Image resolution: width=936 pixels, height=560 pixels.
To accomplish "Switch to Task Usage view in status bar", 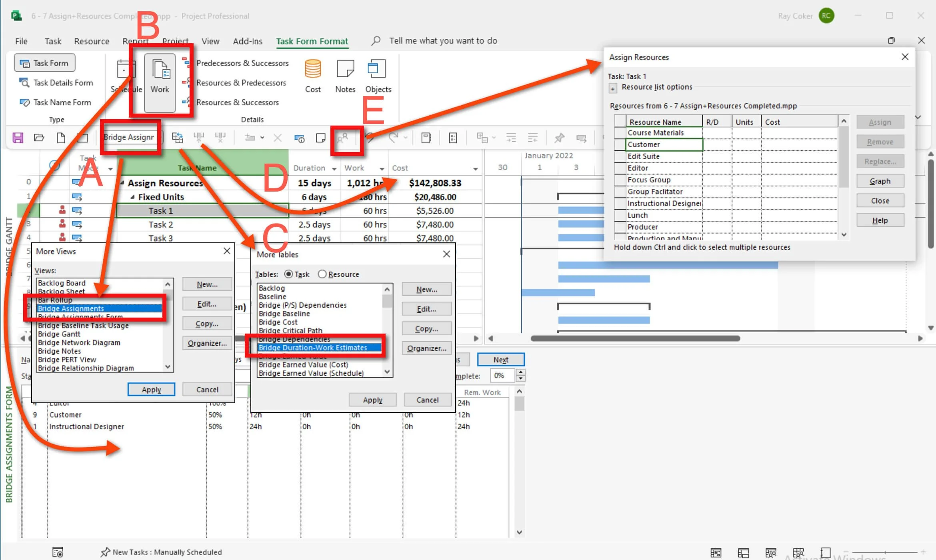I will click(743, 553).
